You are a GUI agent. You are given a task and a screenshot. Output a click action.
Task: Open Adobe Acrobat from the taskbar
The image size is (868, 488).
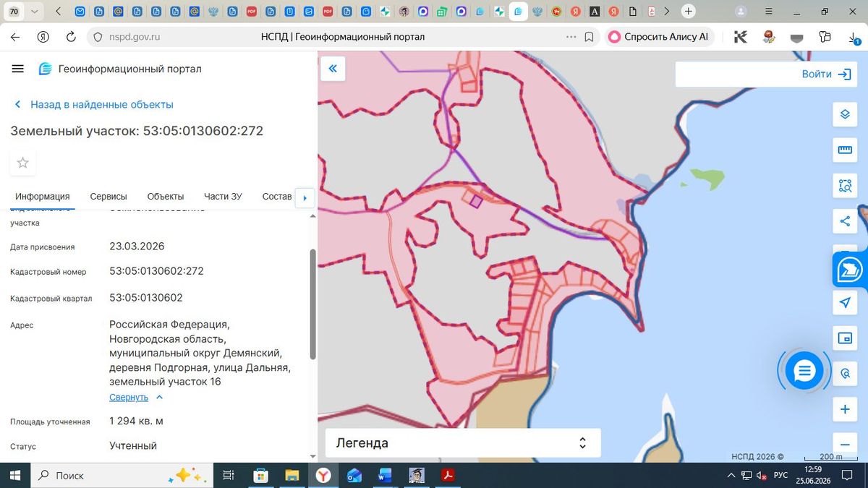tap(448, 475)
